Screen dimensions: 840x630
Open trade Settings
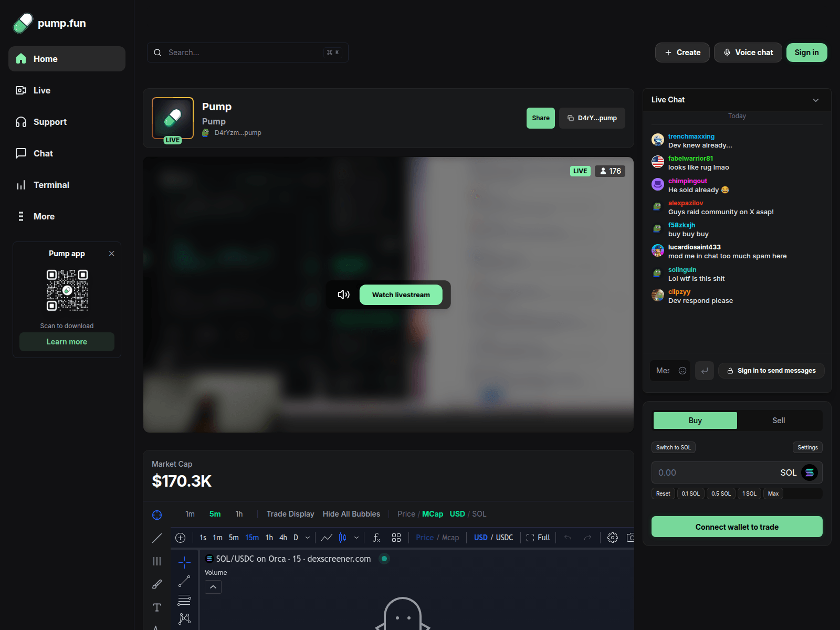tap(807, 447)
